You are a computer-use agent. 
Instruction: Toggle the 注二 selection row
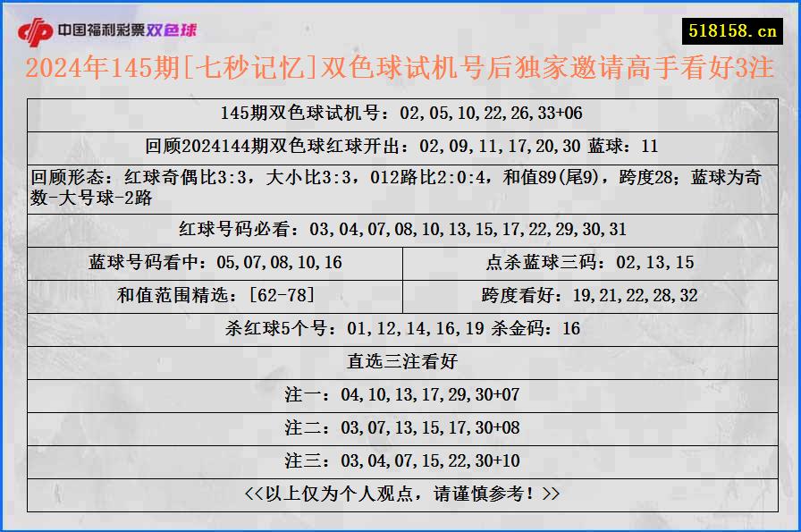[400, 427]
